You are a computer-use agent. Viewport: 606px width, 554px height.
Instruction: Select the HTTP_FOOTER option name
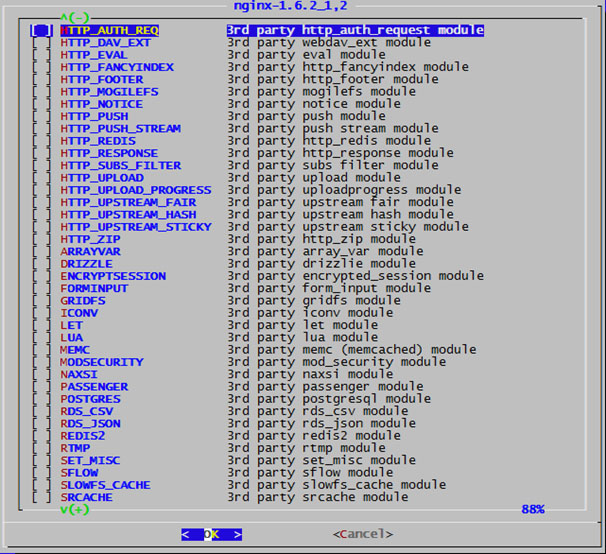click(102, 80)
